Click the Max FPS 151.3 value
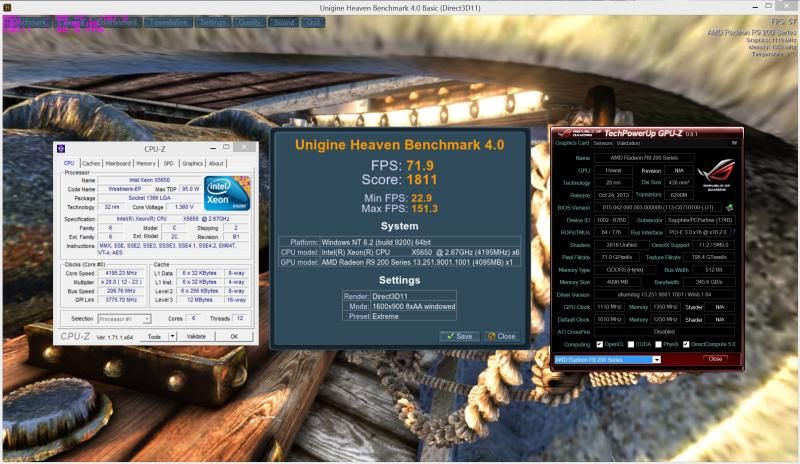Viewport: 800px width, 464px height. pos(424,208)
